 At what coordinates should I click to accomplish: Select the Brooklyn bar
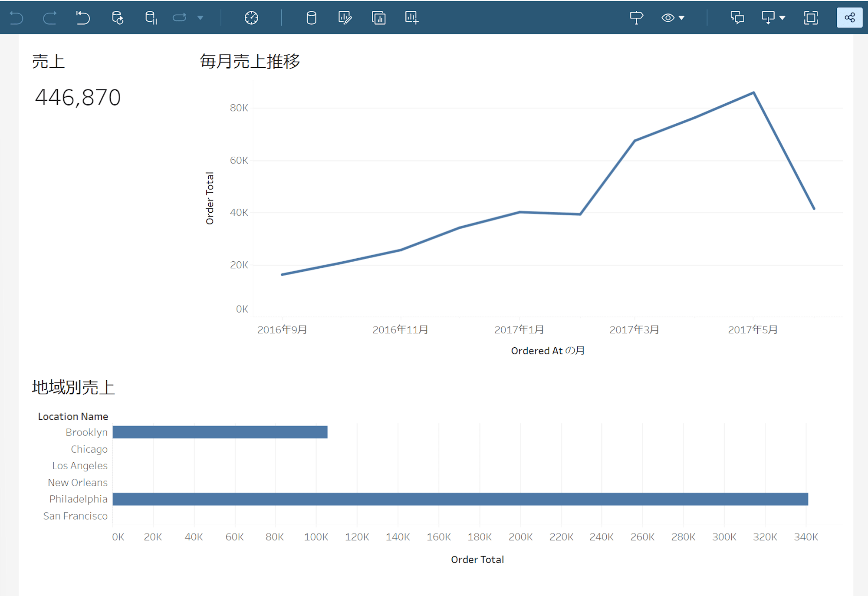pos(220,432)
